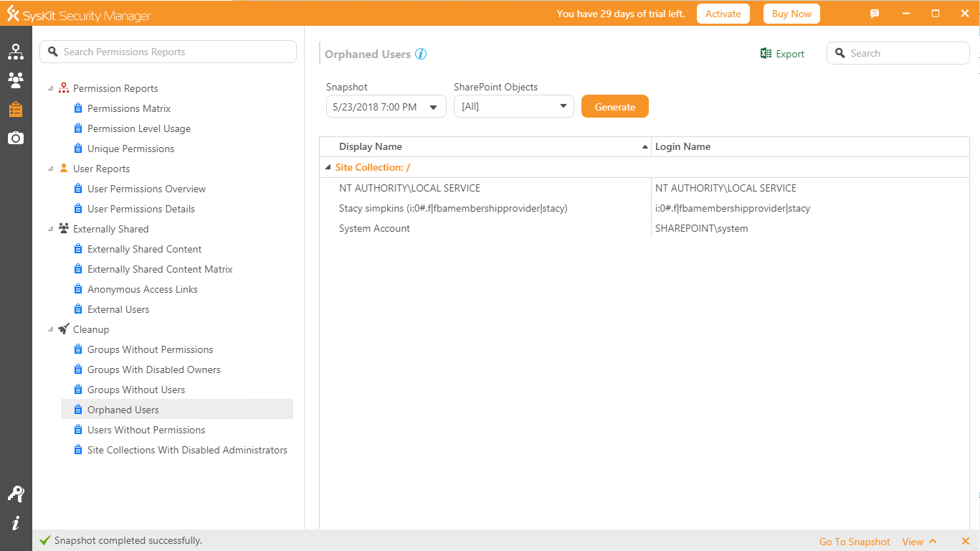Click the clipboard icon beside Unique Permissions
Image resolution: width=980 pixels, height=551 pixels.
coord(79,149)
